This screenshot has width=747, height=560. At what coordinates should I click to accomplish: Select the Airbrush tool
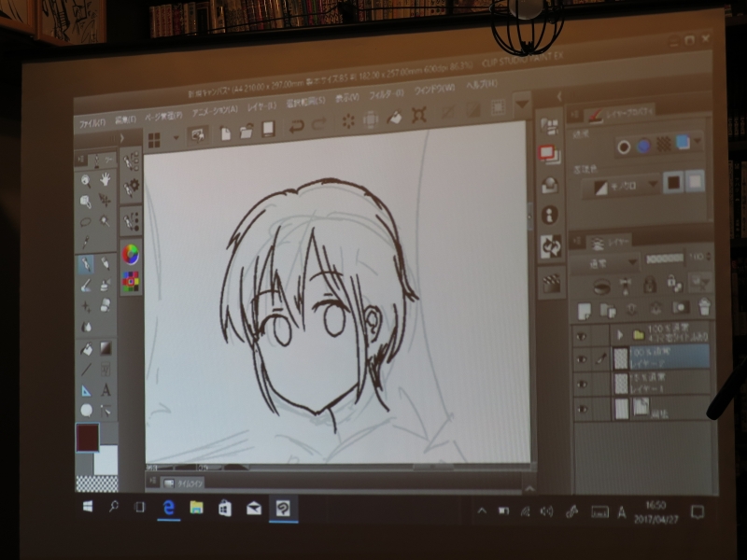pos(106,285)
